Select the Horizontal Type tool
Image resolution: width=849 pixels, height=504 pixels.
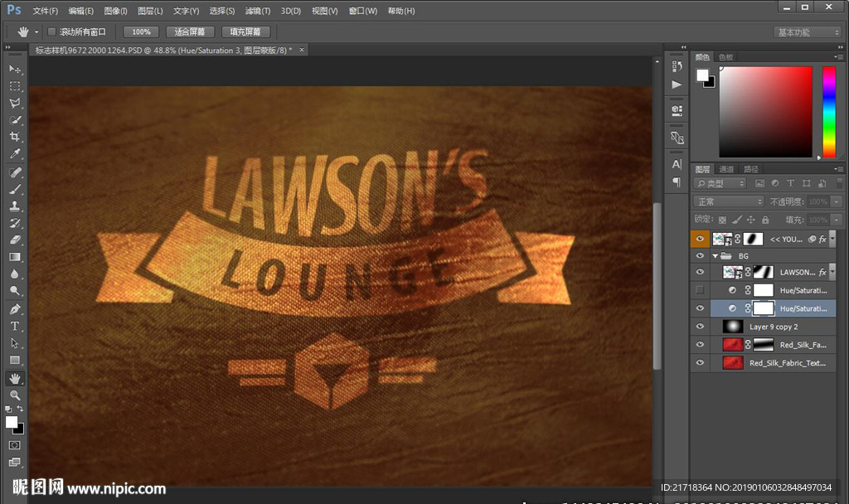tap(15, 326)
